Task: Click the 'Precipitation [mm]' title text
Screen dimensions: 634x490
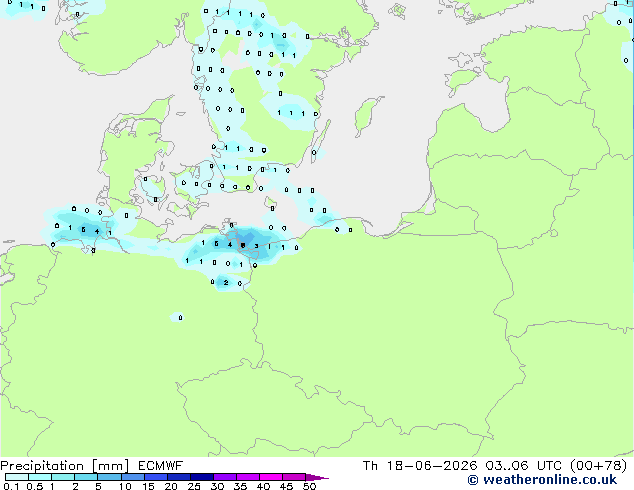Action: click(65, 466)
